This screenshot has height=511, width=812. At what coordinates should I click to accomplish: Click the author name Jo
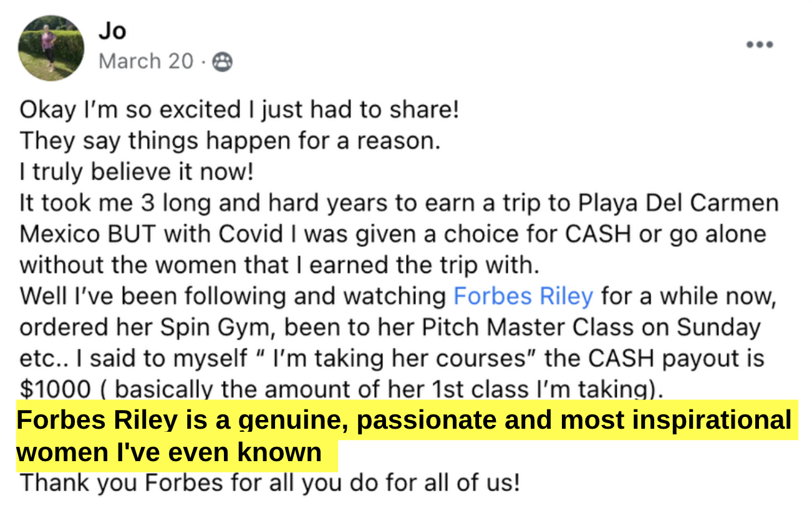tap(112, 30)
